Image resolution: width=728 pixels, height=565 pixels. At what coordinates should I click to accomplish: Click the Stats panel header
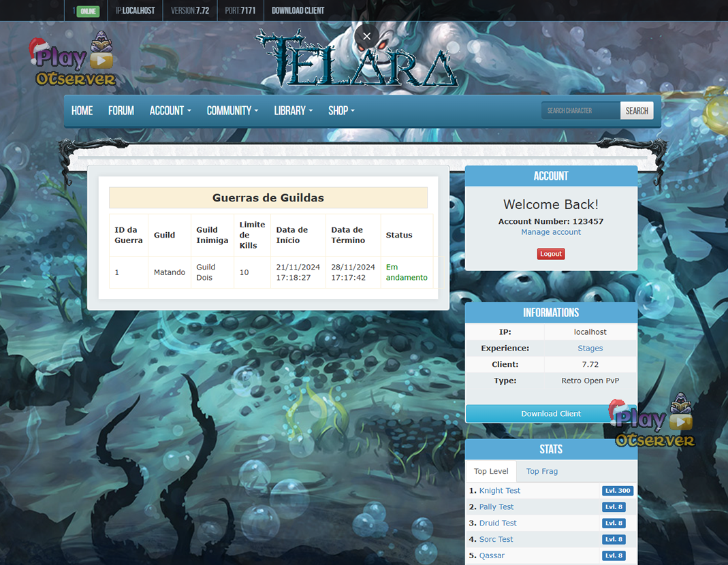(551, 449)
